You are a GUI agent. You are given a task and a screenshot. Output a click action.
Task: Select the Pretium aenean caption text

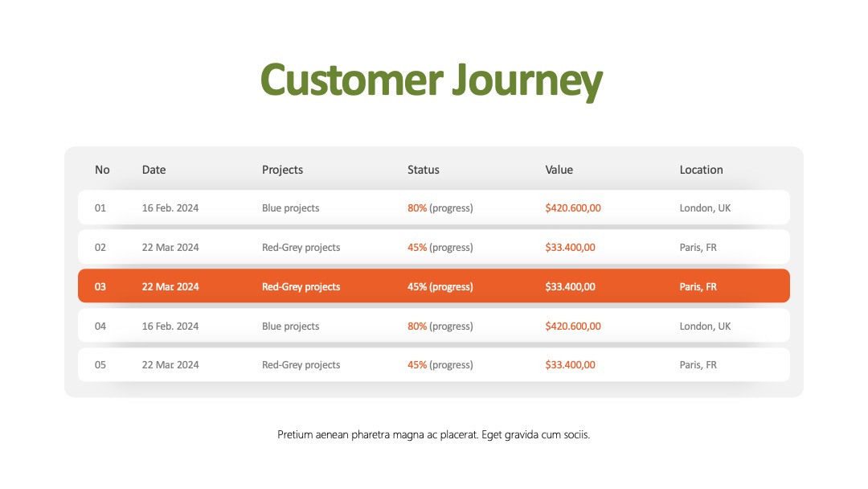(433, 435)
